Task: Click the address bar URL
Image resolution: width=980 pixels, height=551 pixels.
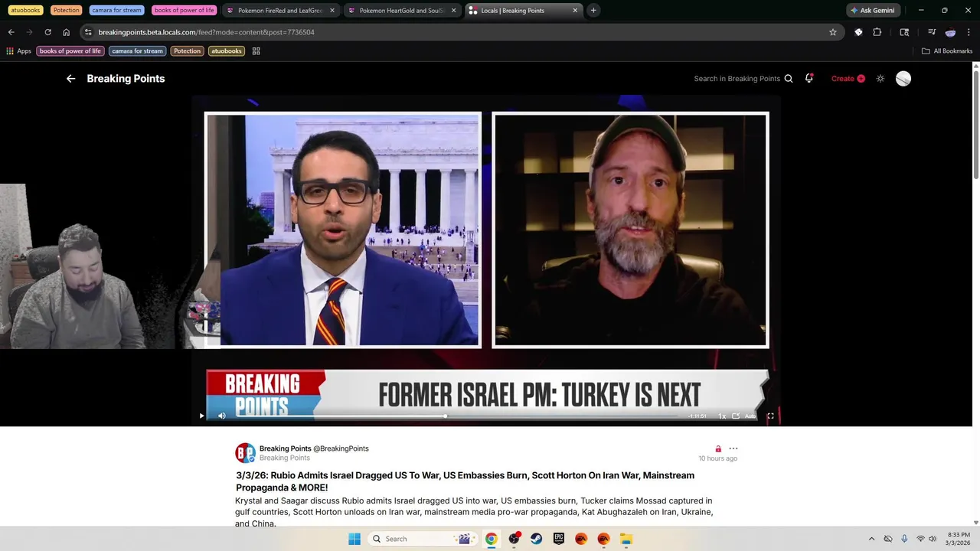Action: pyautogui.click(x=207, y=32)
